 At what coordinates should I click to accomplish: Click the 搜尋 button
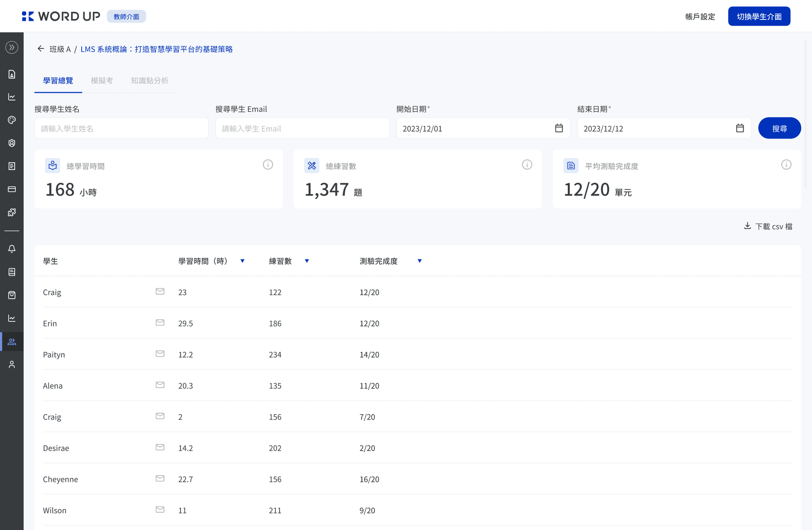[779, 128]
